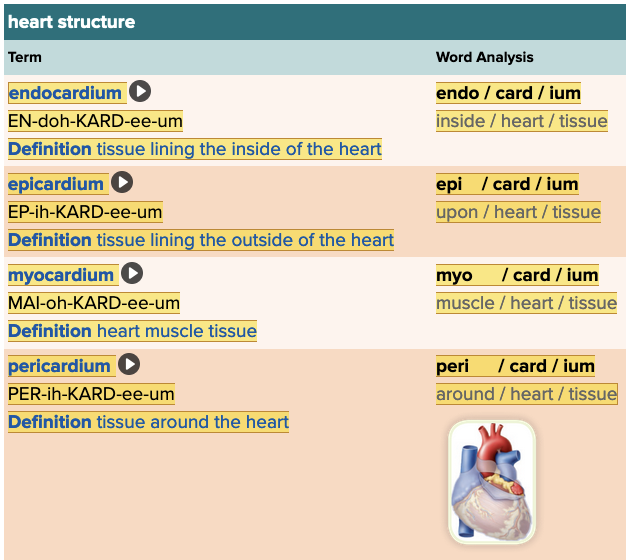Play pericardium pronunciation audio

click(128, 365)
